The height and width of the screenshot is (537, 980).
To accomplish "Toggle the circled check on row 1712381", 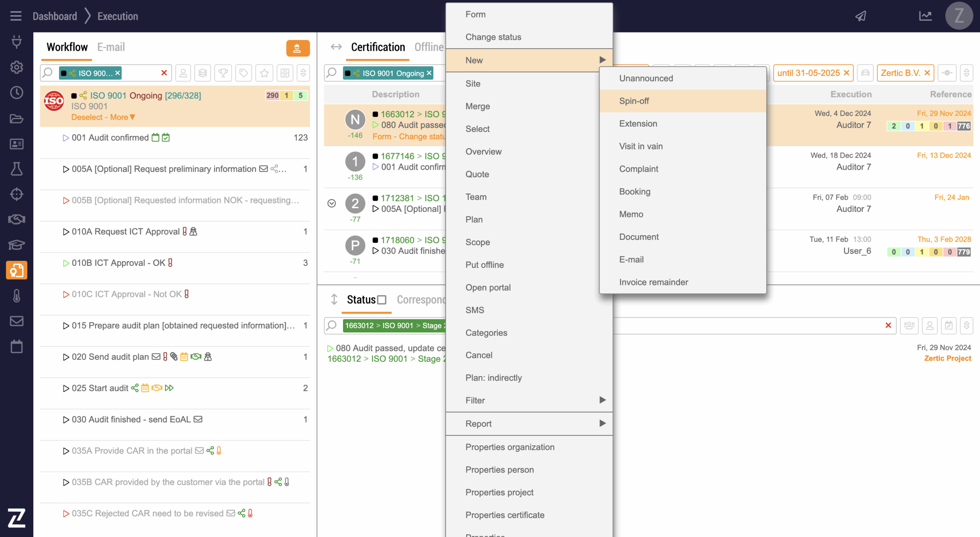I will click(332, 203).
